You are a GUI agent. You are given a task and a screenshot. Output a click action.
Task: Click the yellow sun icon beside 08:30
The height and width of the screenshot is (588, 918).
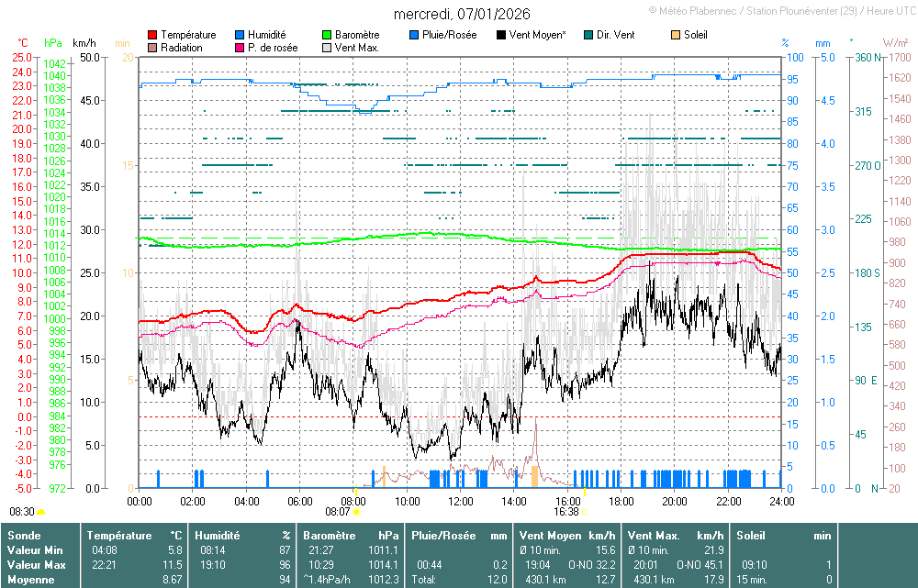41,512
